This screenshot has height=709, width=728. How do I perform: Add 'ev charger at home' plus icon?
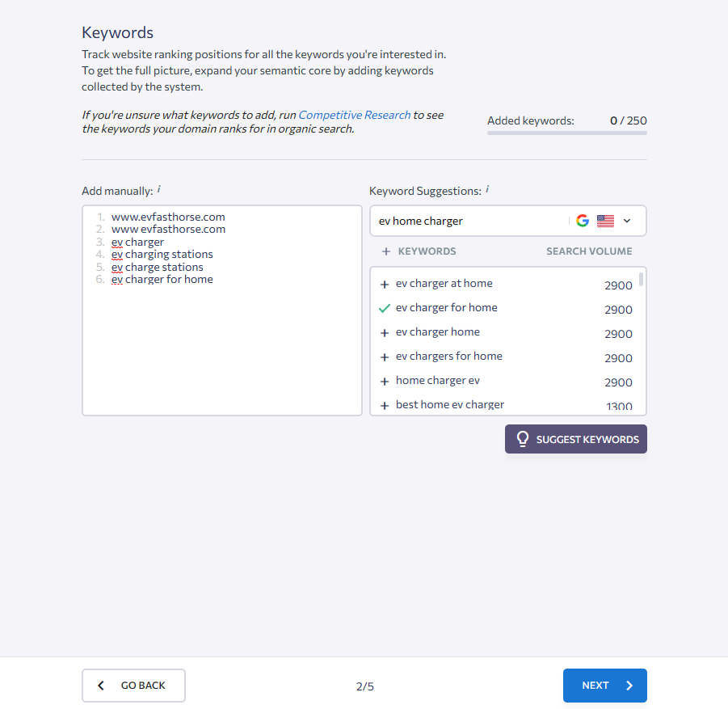point(385,285)
